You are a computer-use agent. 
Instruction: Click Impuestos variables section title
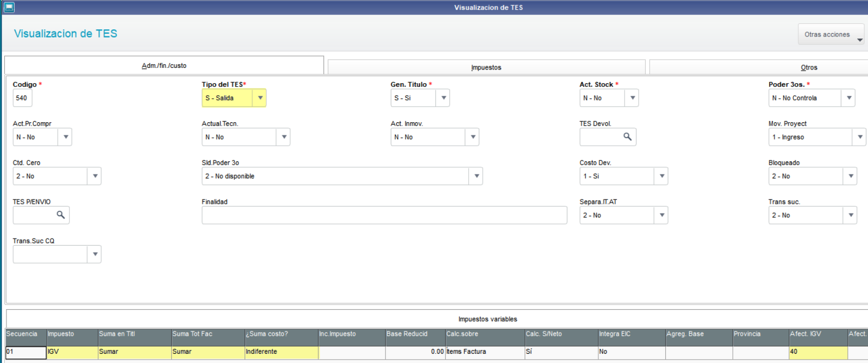488,319
